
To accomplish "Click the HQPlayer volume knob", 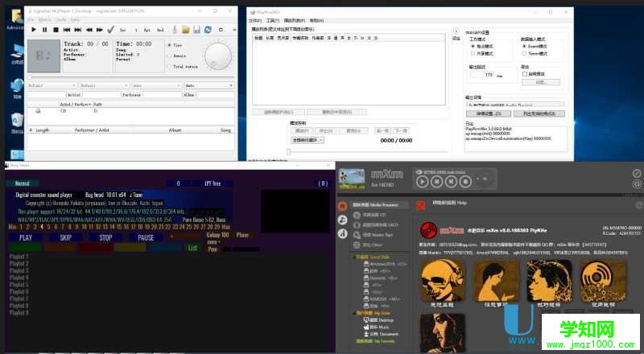I will [217, 56].
